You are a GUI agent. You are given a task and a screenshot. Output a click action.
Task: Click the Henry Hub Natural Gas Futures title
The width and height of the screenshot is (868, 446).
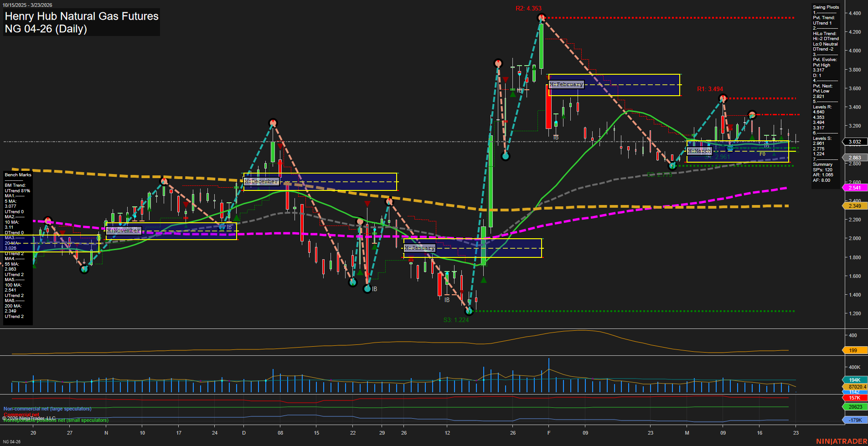[82, 16]
